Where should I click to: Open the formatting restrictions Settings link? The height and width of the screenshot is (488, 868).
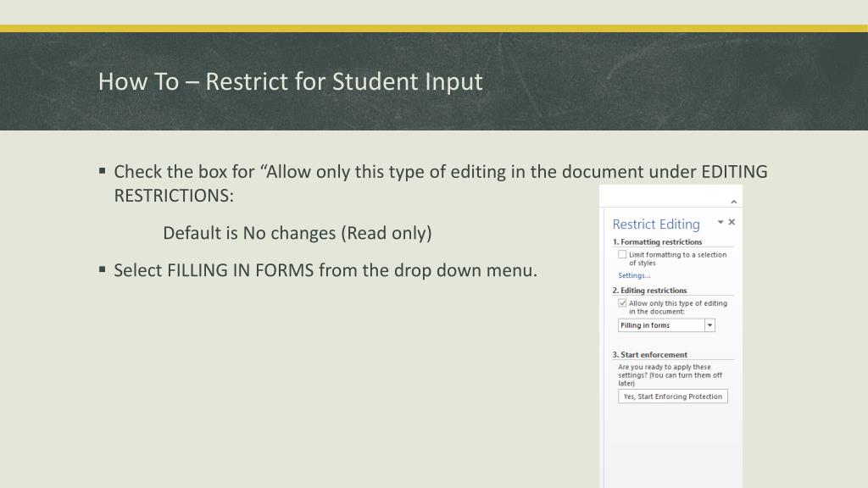pos(634,275)
